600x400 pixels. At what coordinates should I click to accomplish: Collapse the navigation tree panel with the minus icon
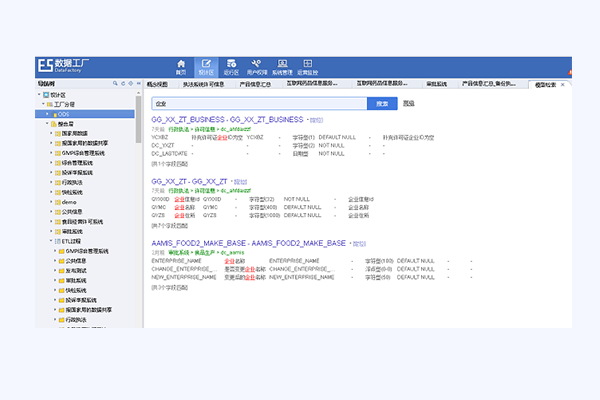click(x=138, y=83)
